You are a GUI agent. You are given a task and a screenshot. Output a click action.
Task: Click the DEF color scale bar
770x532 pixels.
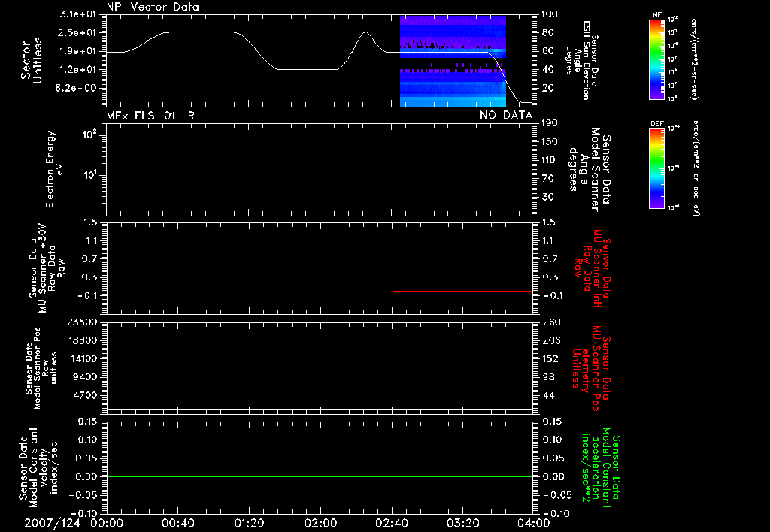pos(656,168)
